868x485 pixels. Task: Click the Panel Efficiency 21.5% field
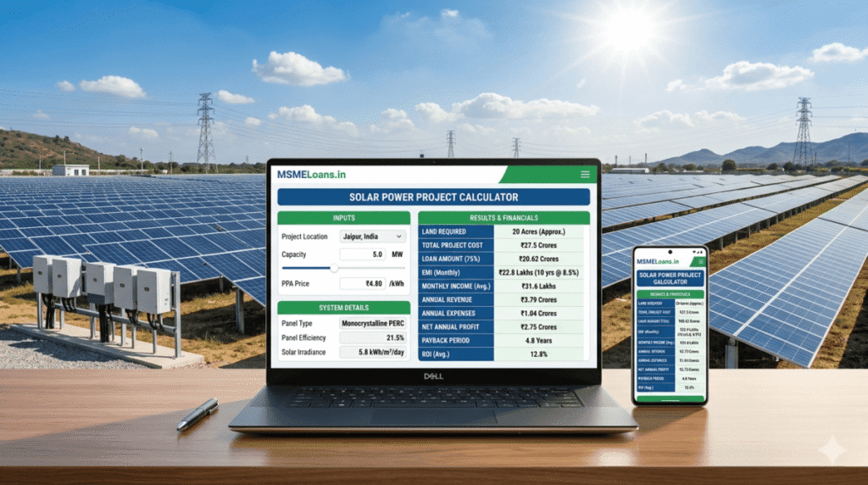(x=373, y=337)
